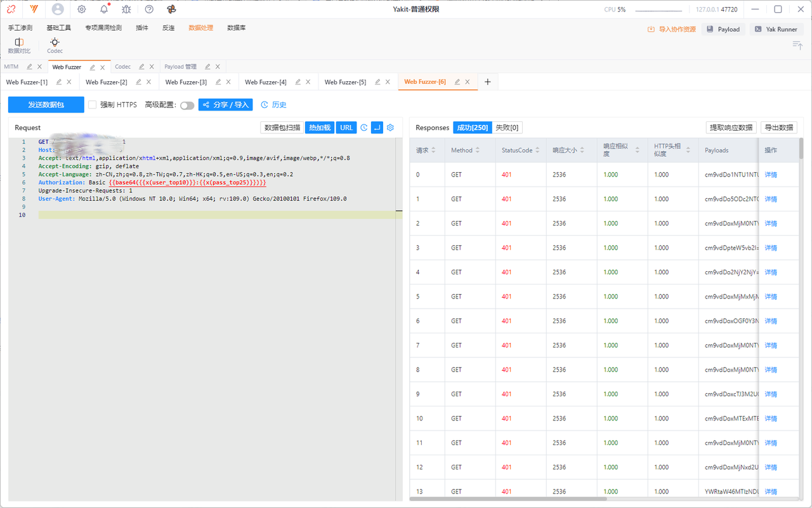This screenshot has height=508, width=812.
Task: Click the responses table horizontal scrollbar
Action: pyautogui.click(x=508, y=499)
